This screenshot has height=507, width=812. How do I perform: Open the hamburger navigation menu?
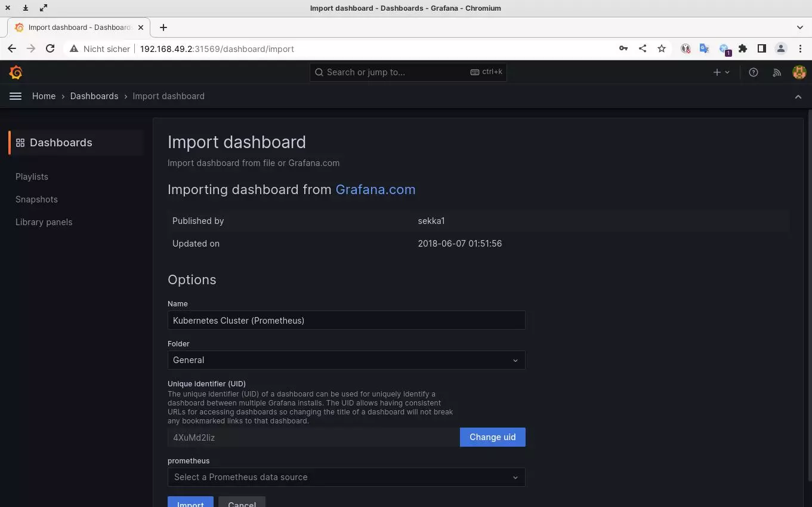coord(16,96)
